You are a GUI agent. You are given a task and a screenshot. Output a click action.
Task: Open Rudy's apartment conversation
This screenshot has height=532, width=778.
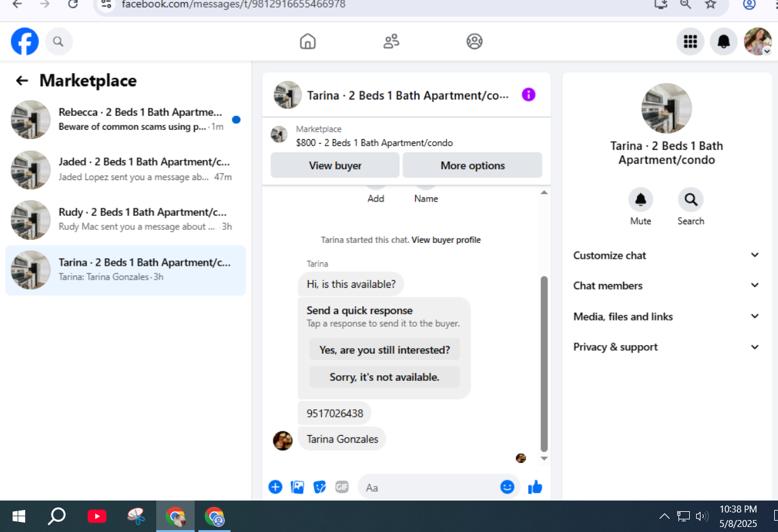coord(125,220)
